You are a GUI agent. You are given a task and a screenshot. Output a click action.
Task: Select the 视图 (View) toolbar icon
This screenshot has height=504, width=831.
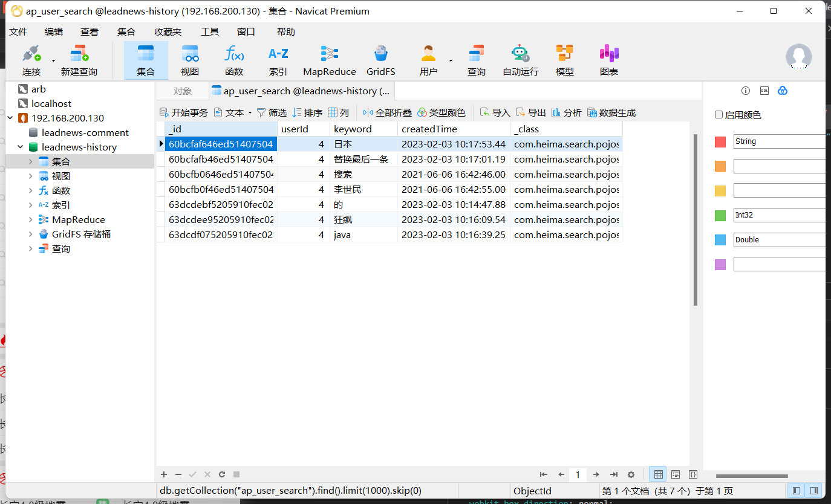(190, 60)
